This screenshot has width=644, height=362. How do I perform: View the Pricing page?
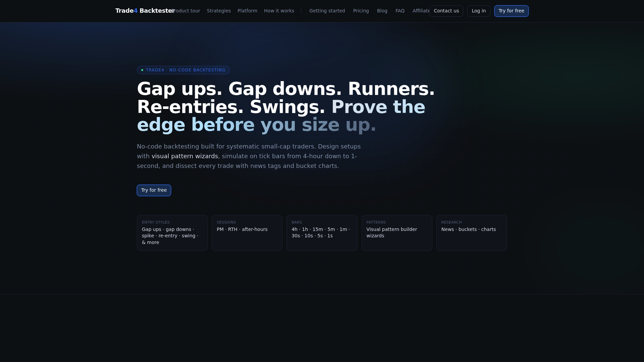tap(361, 11)
